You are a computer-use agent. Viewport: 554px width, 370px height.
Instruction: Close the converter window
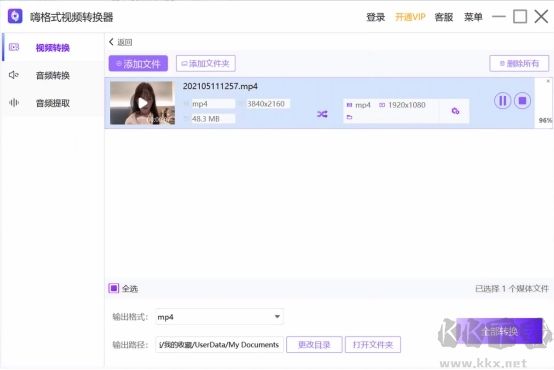(541, 17)
